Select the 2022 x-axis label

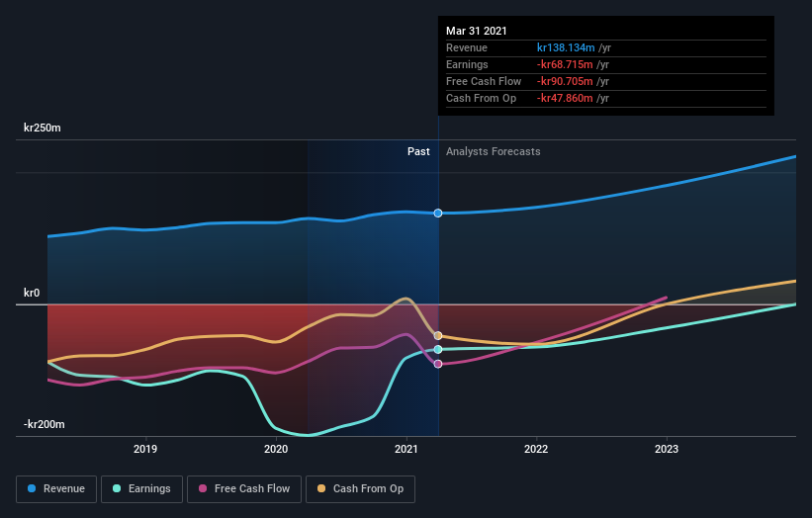click(x=536, y=449)
